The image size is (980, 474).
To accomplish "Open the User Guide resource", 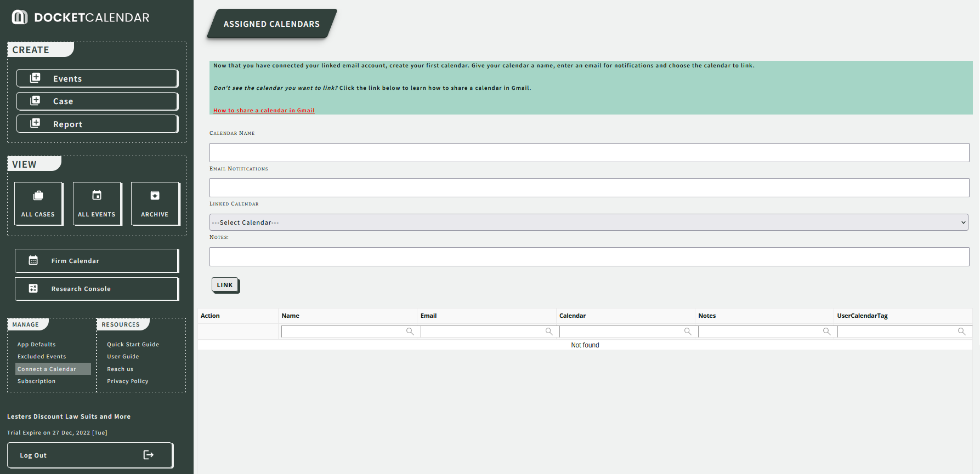I will (123, 357).
